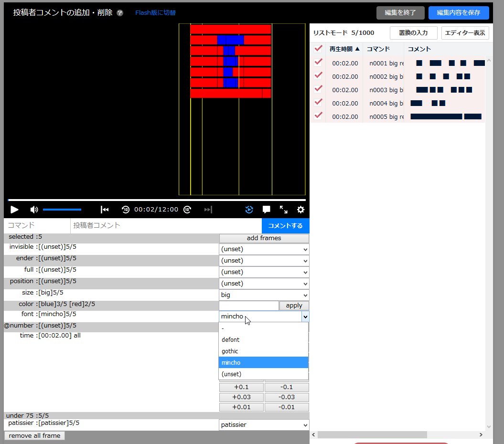
Task: Click the -0.03 time button
Action: [x=287, y=397]
